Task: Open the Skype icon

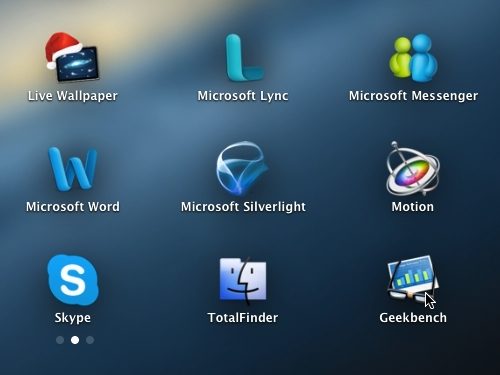Action: (x=73, y=280)
